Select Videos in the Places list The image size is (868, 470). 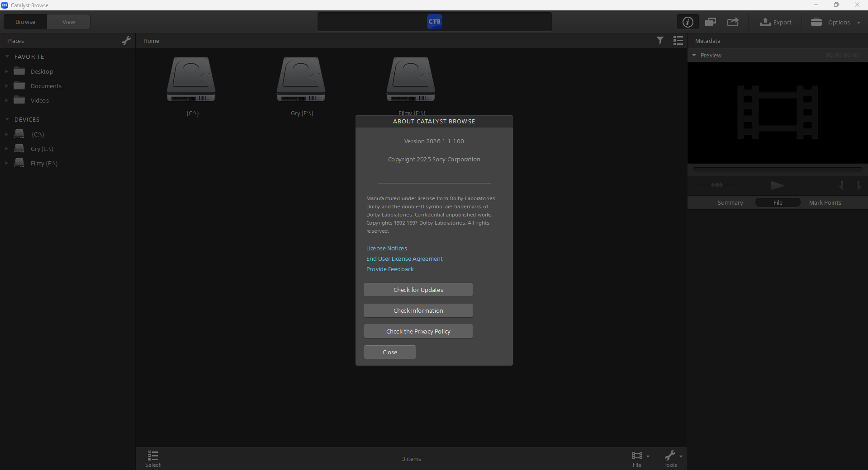(x=40, y=100)
